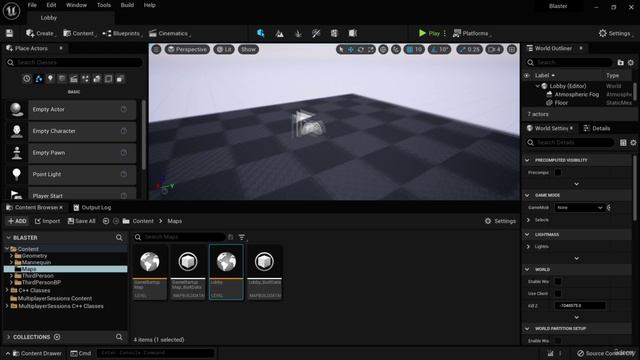This screenshot has height=360, width=640.
Task: Click the Content Browser filter icon
Action: pos(242,237)
